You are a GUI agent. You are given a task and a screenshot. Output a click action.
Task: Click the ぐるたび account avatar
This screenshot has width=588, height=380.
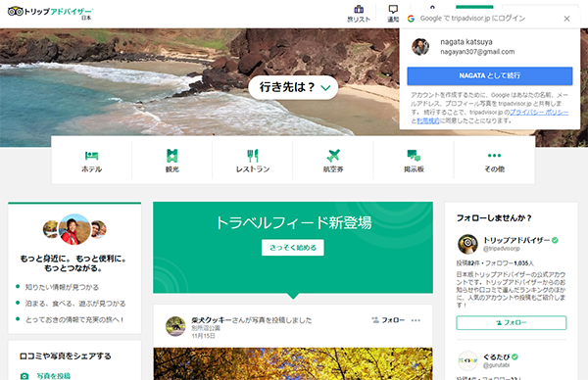tap(467, 360)
